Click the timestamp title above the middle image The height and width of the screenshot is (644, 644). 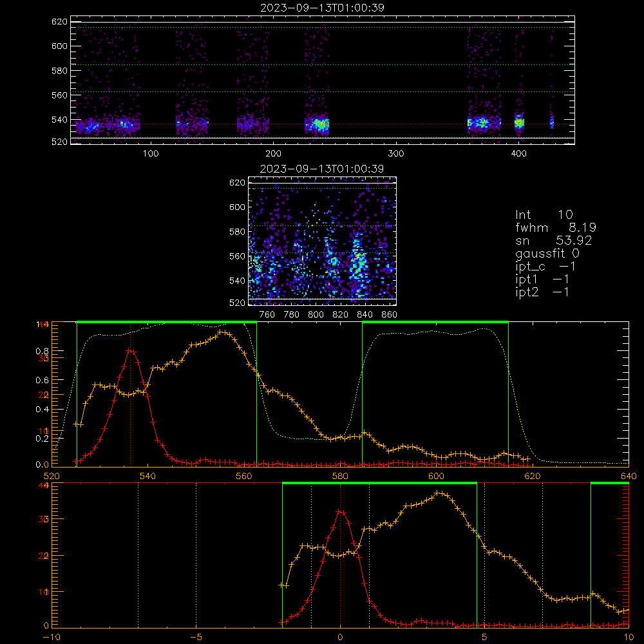pyautogui.click(x=322, y=169)
